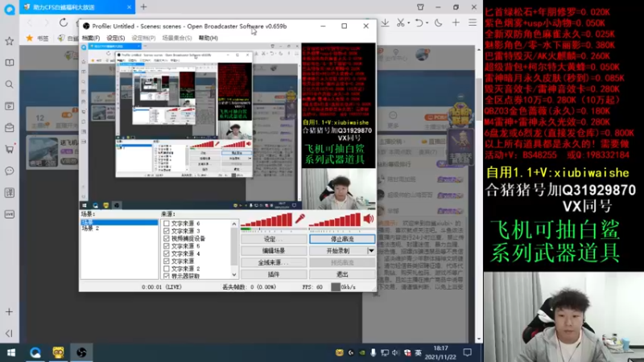Click the 编辑场景 button
The image size is (644, 362).
pyautogui.click(x=274, y=251)
